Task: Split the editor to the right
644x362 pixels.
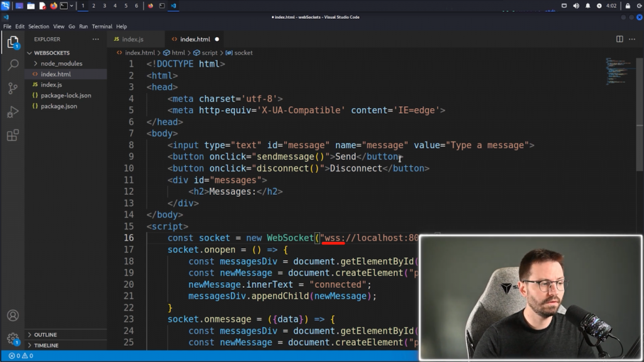Action: point(619,39)
